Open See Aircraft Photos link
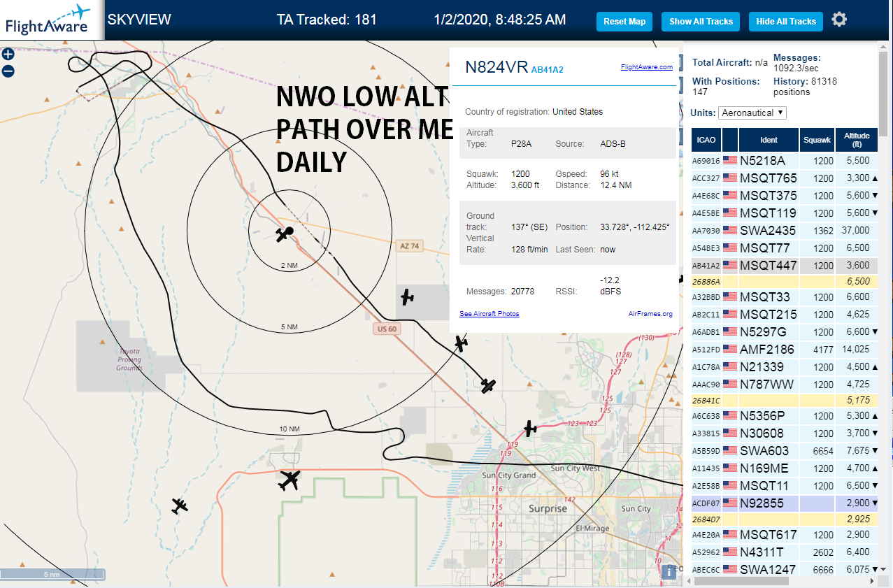Screen dimensions: 893x588 pyautogui.click(x=489, y=314)
